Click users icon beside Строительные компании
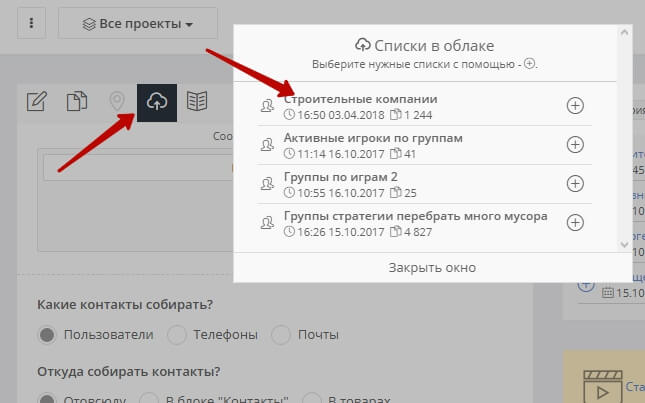The height and width of the screenshot is (403, 645). [x=267, y=106]
